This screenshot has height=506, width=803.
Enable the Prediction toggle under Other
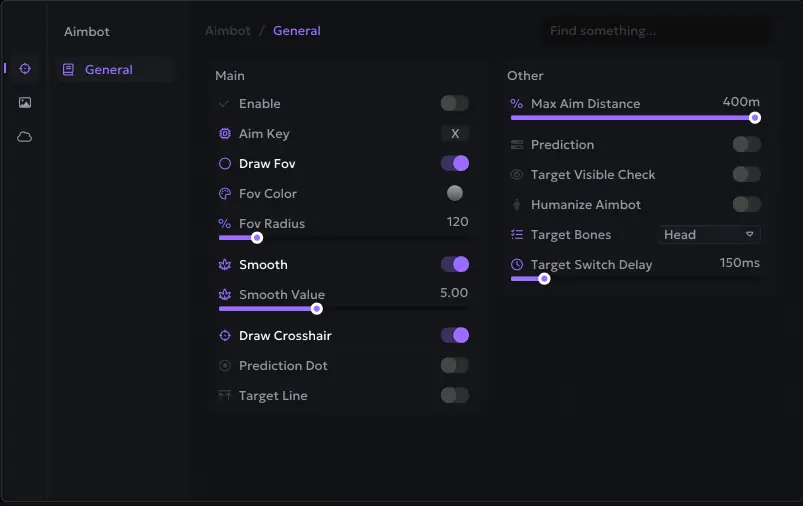click(747, 144)
